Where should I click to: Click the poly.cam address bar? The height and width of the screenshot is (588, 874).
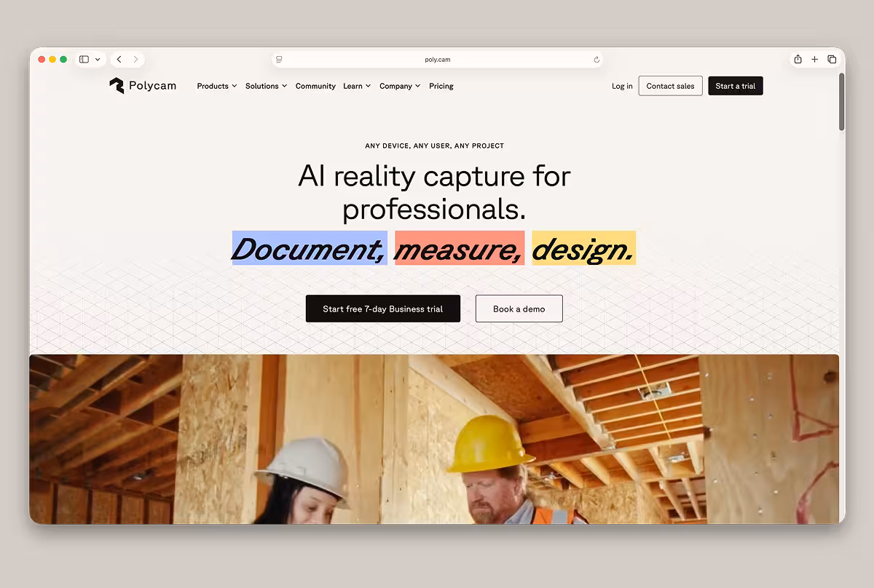[437, 60]
